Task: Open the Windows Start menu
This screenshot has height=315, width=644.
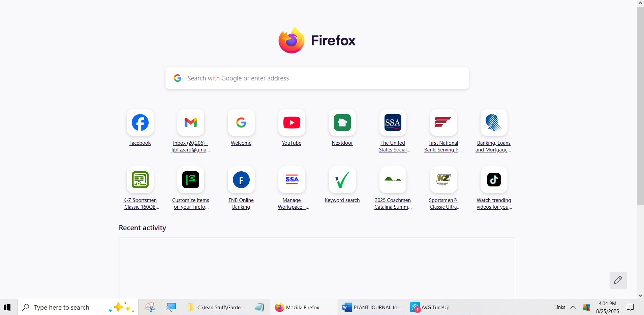Action: [7, 307]
